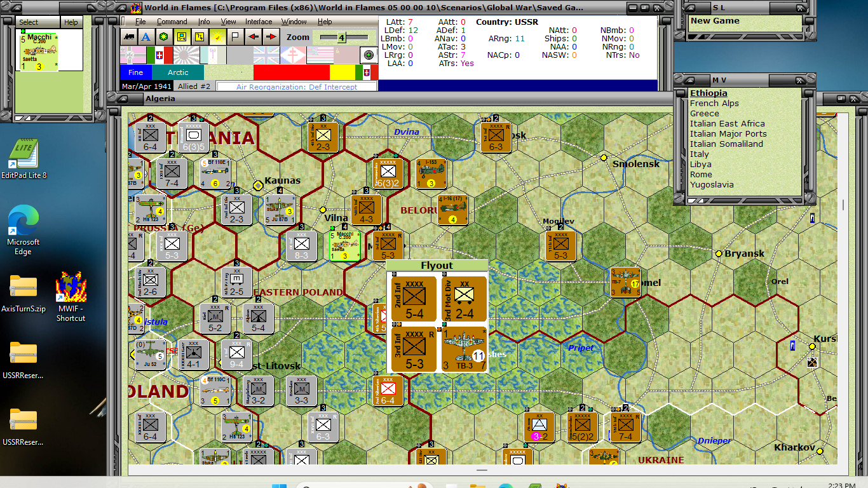Open the AxisTurnS.zip desktop file

pos(24,293)
